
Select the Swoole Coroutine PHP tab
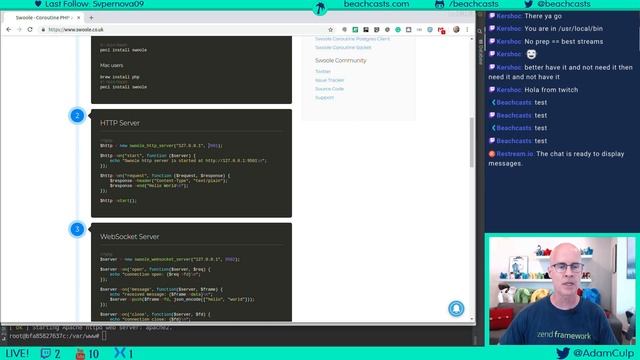click(x=43, y=18)
